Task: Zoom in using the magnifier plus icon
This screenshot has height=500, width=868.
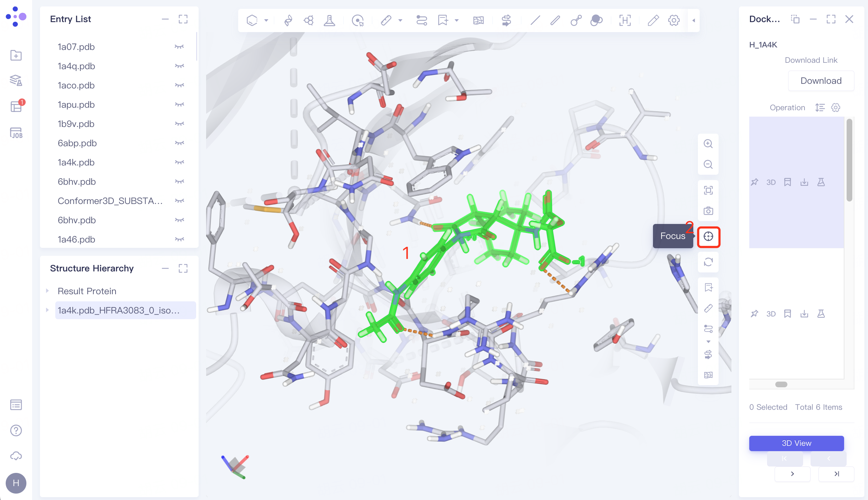Action: [708, 144]
